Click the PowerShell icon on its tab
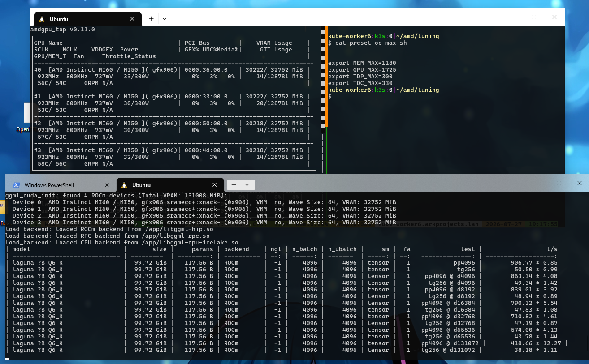Image resolution: width=589 pixels, height=364 pixels. 17,185
